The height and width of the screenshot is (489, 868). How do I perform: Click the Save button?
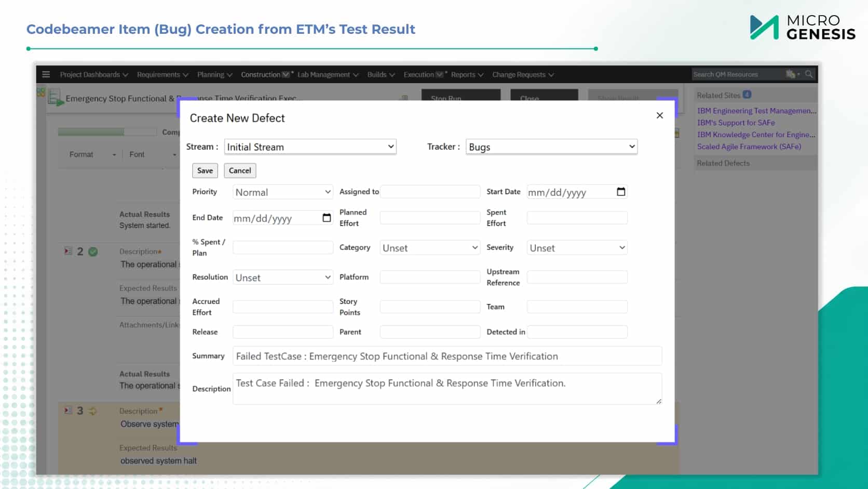coord(205,170)
